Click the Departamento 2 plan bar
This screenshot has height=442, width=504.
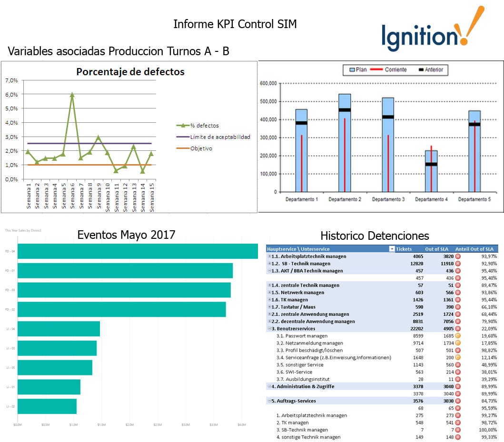click(345, 143)
